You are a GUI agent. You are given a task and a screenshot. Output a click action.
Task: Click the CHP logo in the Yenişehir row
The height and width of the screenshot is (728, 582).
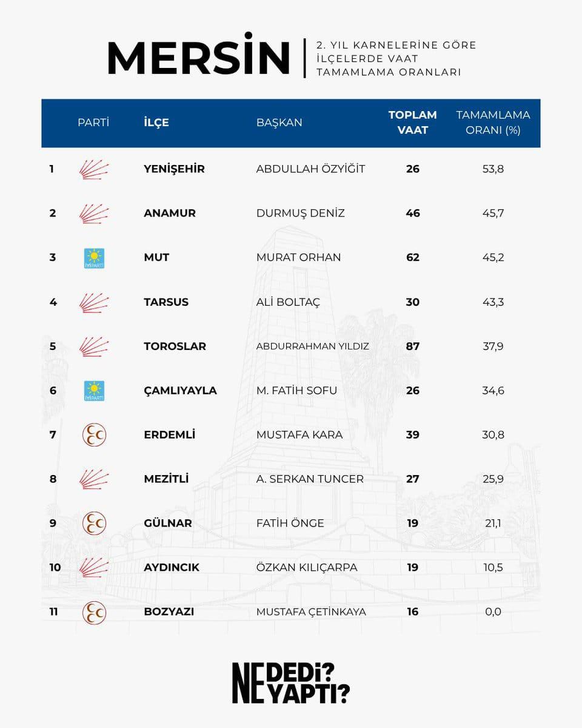coord(94,169)
